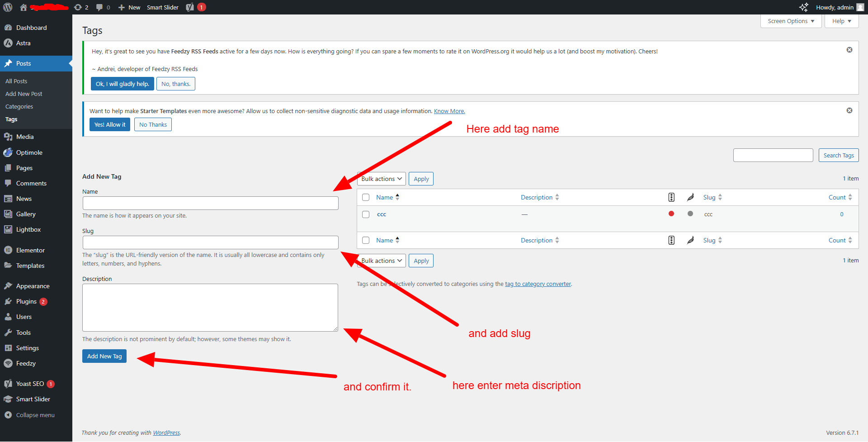868x442 pixels.
Task: Open the comments bubble icon in admin bar
Action: (99, 7)
